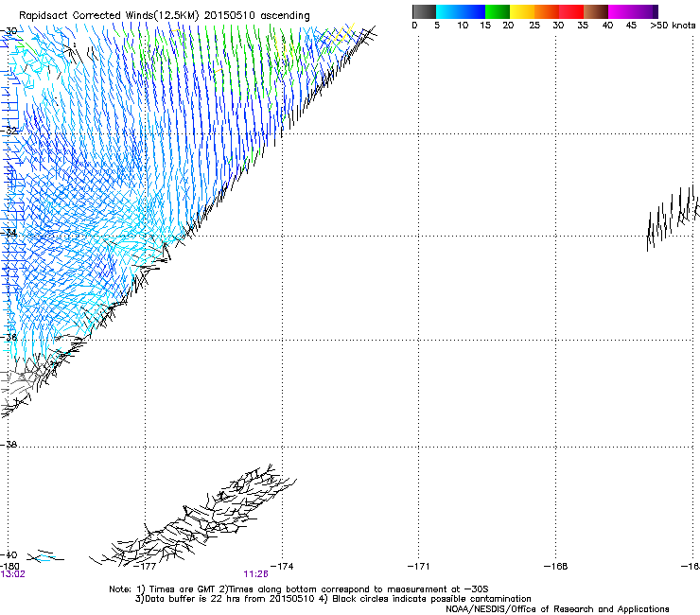Image resolution: width=700 pixels, height=615 pixels.
Task: Click the -174 longitude axis label
Action: 282,567
